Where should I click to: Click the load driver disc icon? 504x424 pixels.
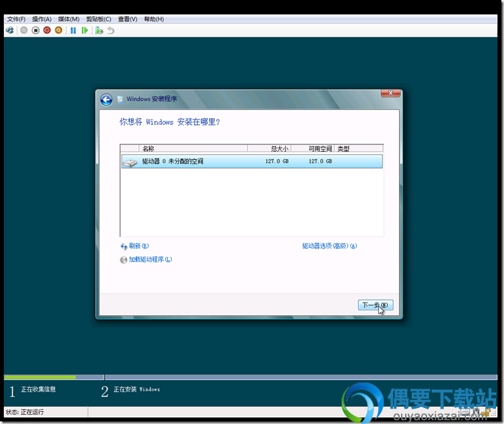coord(124,260)
